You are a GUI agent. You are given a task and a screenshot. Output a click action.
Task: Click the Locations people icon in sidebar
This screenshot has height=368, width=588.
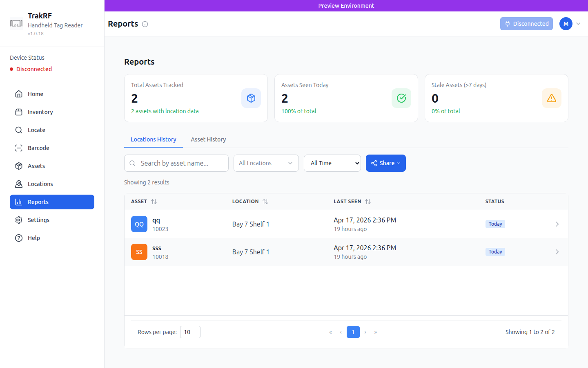pyautogui.click(x=19, y=184)
